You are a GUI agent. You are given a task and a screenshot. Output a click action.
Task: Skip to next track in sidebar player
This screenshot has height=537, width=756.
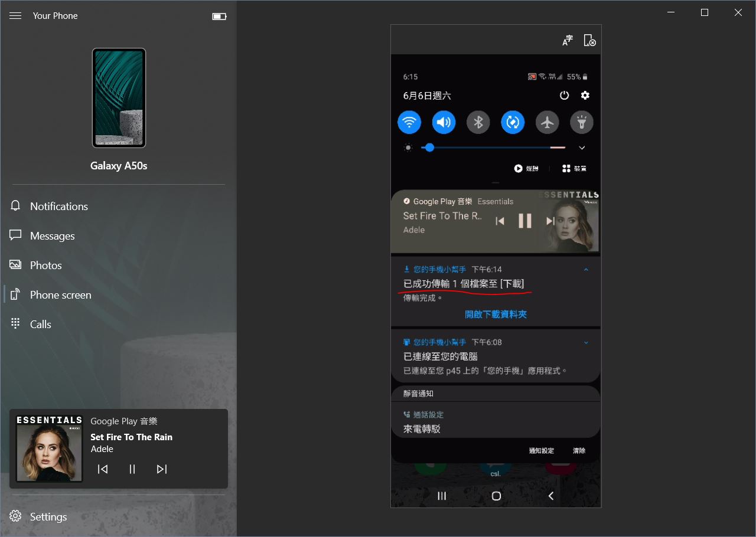tap(162, 469)
